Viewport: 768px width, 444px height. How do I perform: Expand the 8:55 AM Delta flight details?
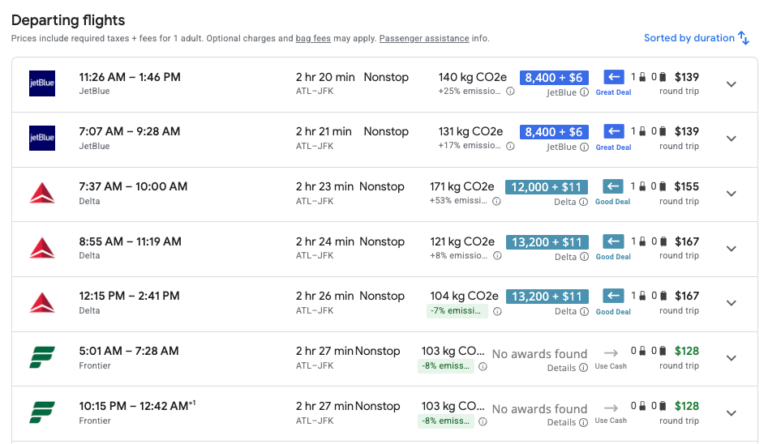pyautogui.click(x=731, y=248)
